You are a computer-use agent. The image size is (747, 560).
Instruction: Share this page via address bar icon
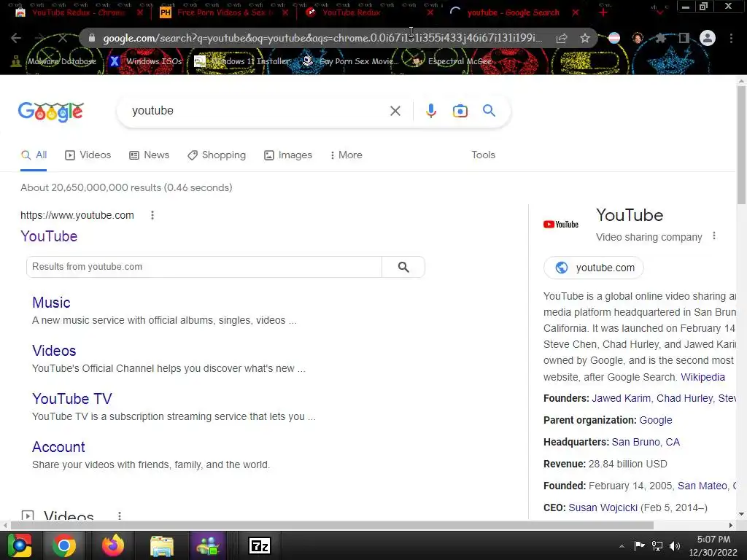click(x=562, y=39)
